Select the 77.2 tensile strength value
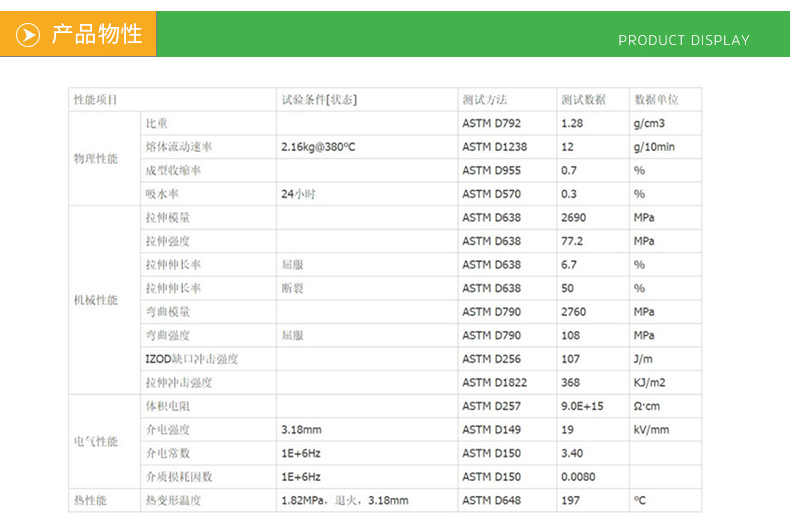 click(572, 241)
